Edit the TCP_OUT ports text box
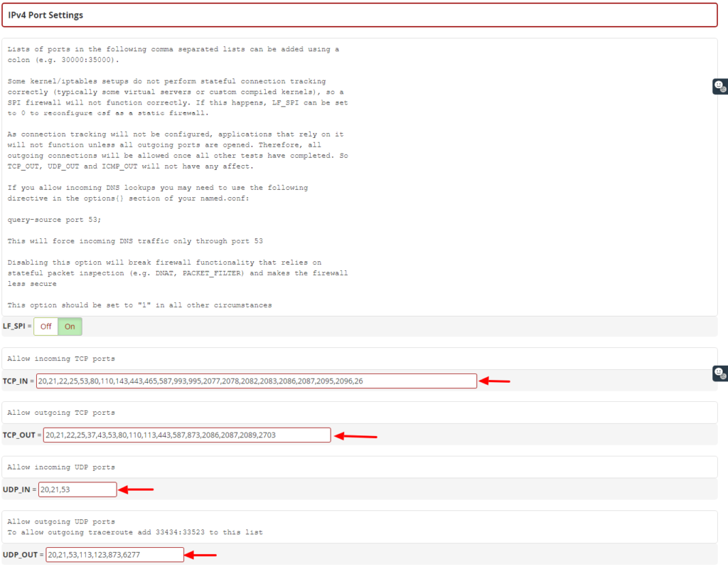The image size is (728, 567). point(186,435)
